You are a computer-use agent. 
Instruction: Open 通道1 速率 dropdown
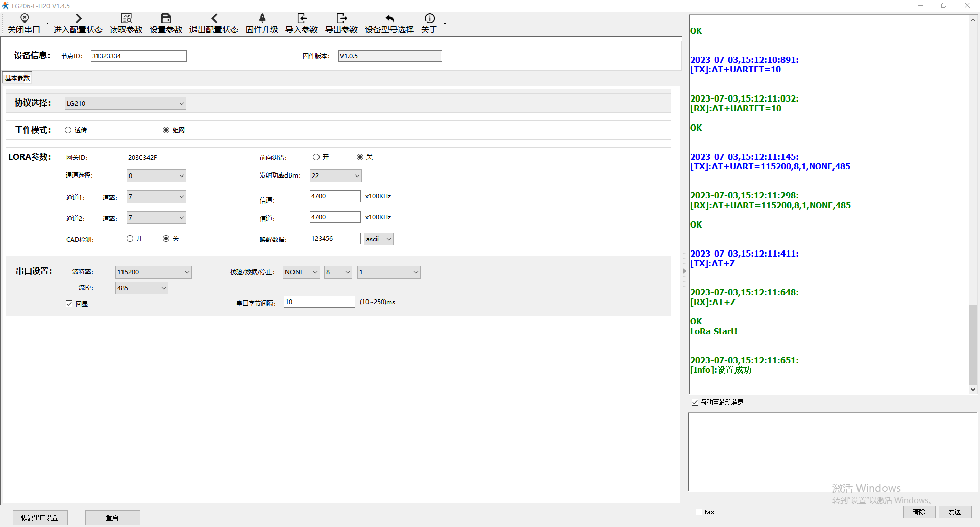tap(156, 197)
